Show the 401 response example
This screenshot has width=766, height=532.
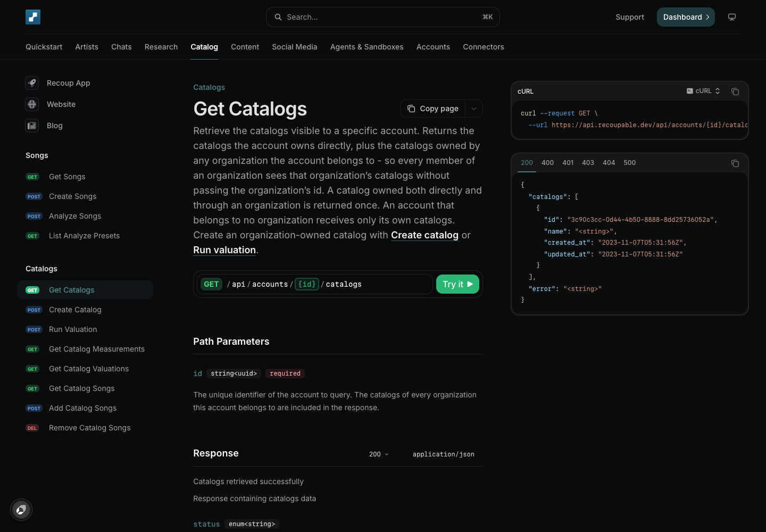[x=568, y=163]
